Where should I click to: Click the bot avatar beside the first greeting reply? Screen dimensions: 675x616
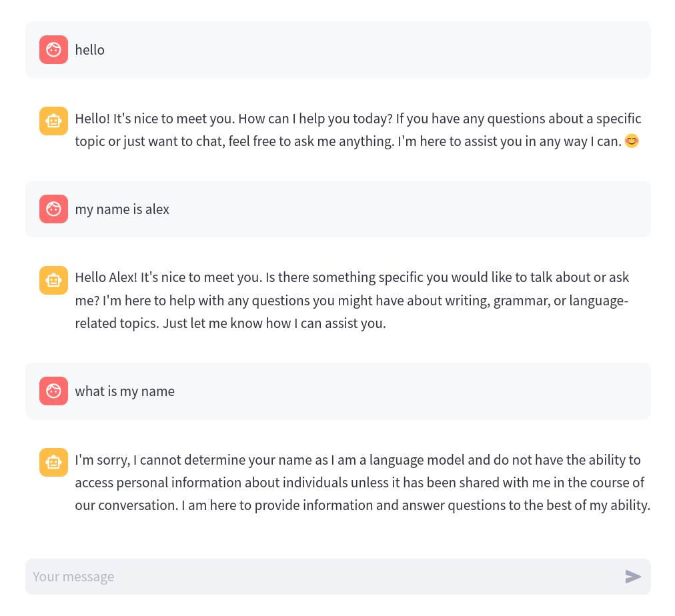click(53, 121)
